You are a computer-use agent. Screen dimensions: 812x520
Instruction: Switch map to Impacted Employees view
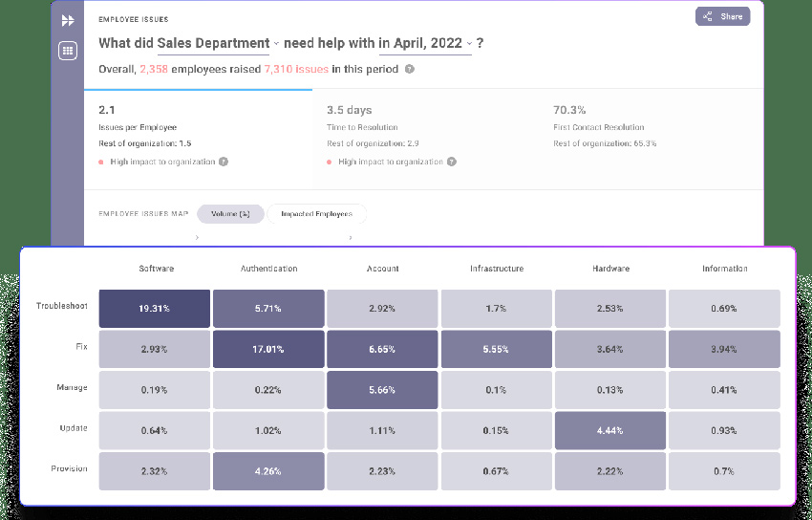(x=316, y=214)
